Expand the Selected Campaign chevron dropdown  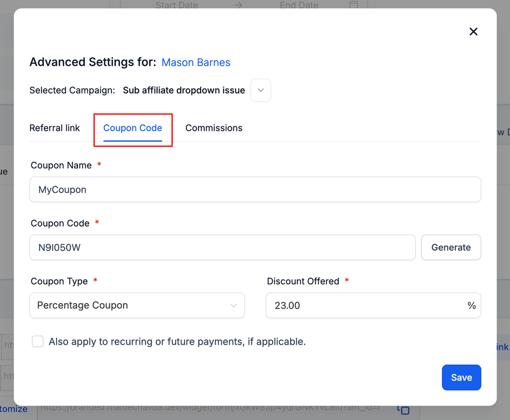pyautogui.click(x=261, y=90)
